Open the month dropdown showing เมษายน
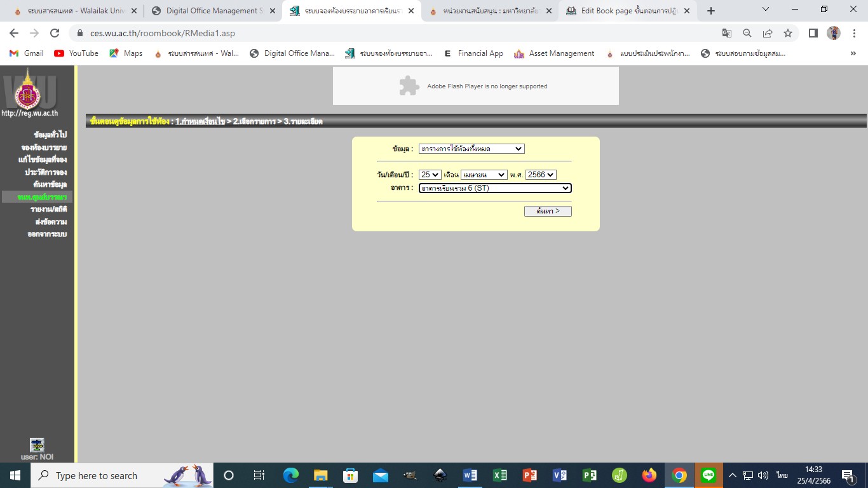This screenshot has height=488, width=868. (x=484, y=175)
